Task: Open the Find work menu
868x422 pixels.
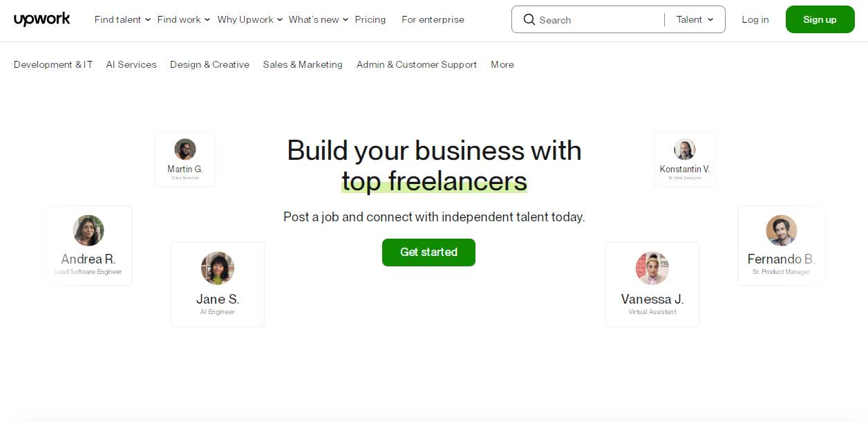Action: coord(182,19)
